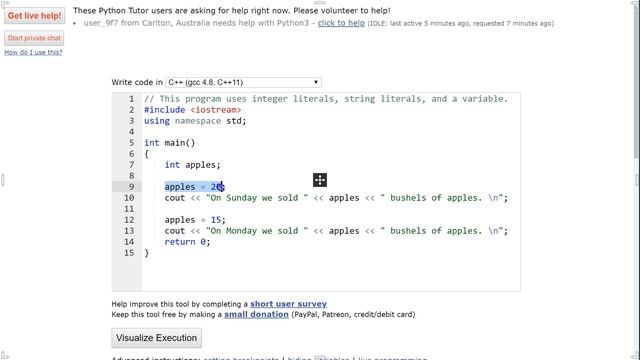Click the apples = 15; statement
The height and width of the screenshot is (360, 640).
(x=195, y=220)
